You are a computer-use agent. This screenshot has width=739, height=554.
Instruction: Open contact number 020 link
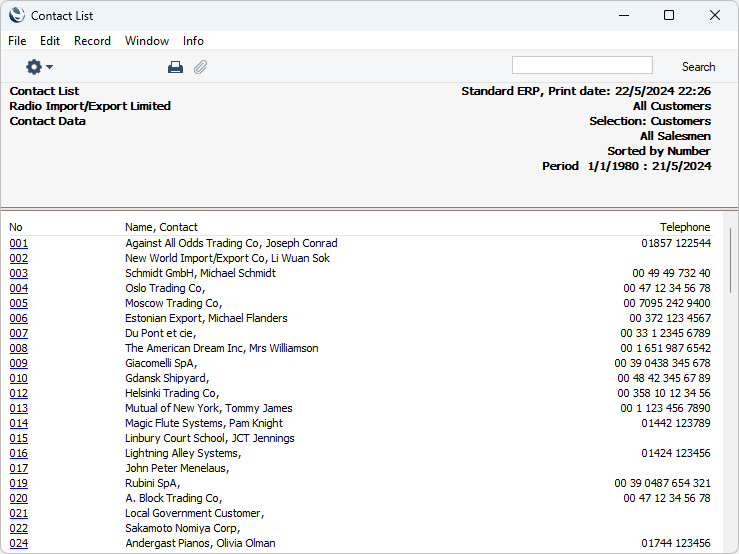tap(18, 498)
